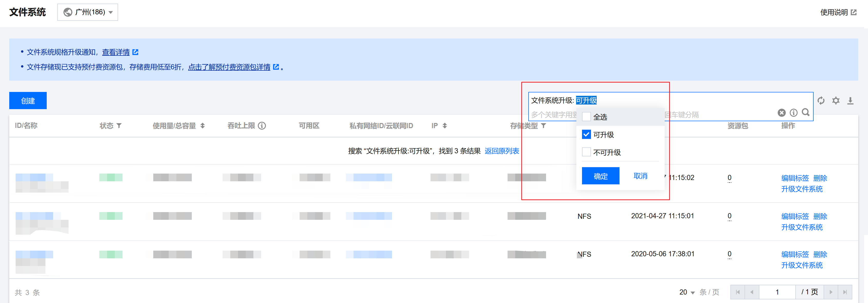
Task: Click the status column filter icon
Action: tap(119, 126)
